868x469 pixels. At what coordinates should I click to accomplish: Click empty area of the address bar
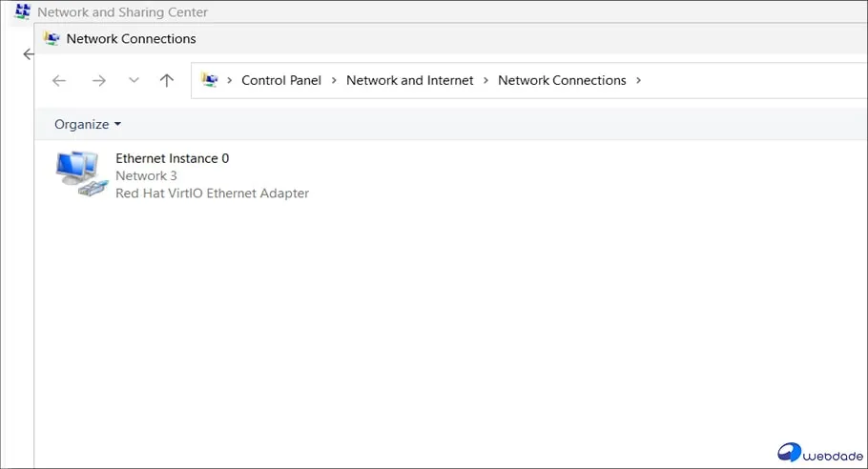754,81
